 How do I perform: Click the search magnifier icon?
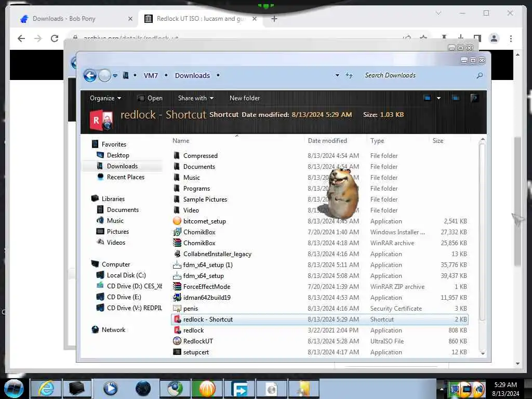coord(480,75)
